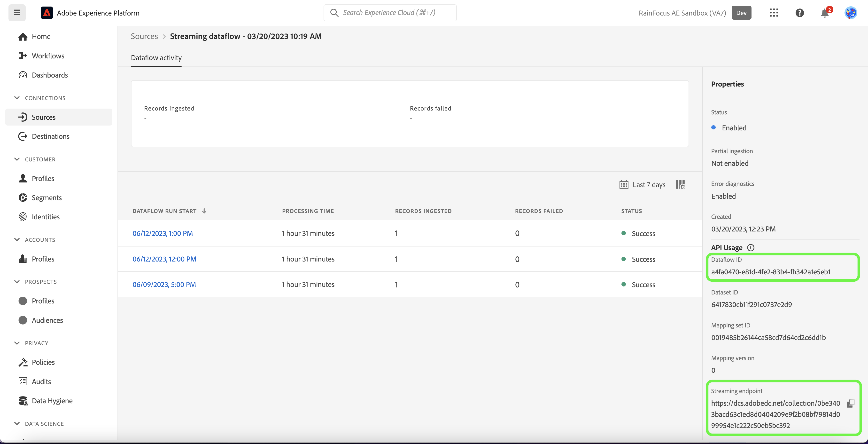This screenshot has width=868, height=444.
Task: Open the notifications bell
Action: pyautogui.click(x=825, y=13)
